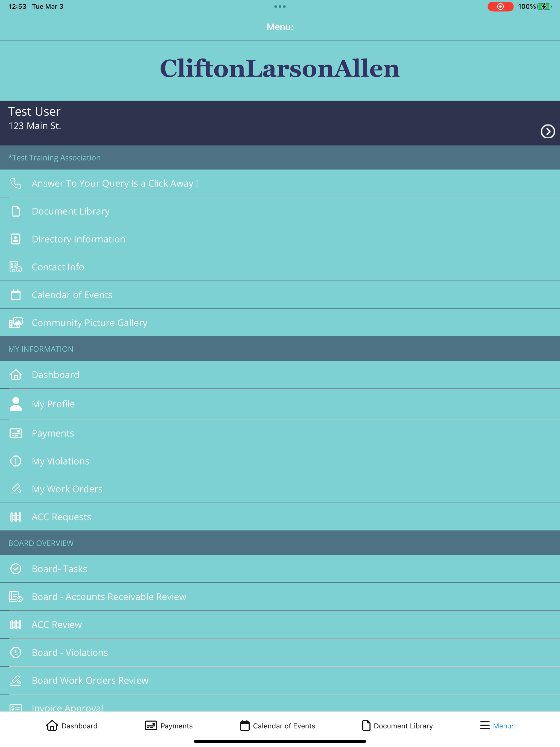560x747 pixels.
Task: Switch to Dashboard tab in bottom bar
Action: tap(72, 725)
